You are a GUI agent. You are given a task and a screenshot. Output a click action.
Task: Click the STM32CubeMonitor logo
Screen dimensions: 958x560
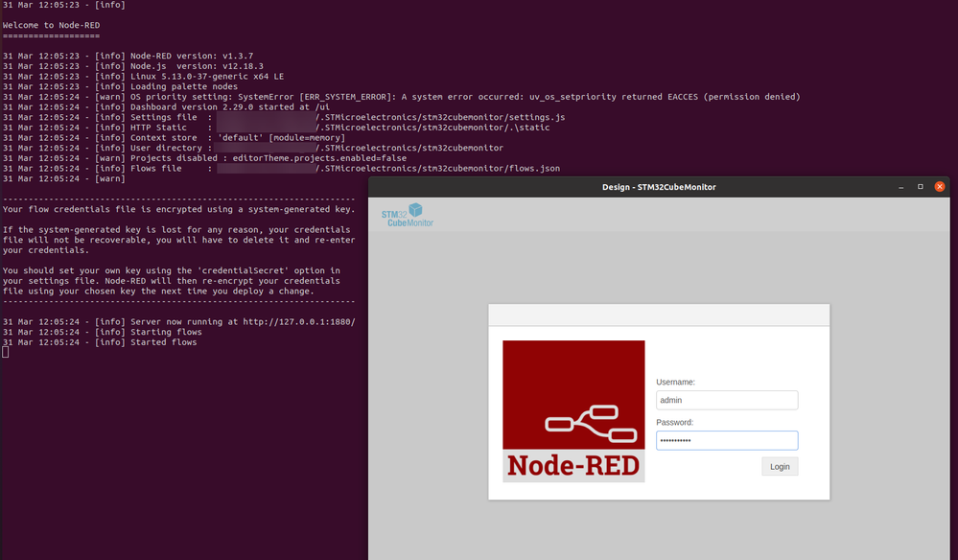coord(408,215)
